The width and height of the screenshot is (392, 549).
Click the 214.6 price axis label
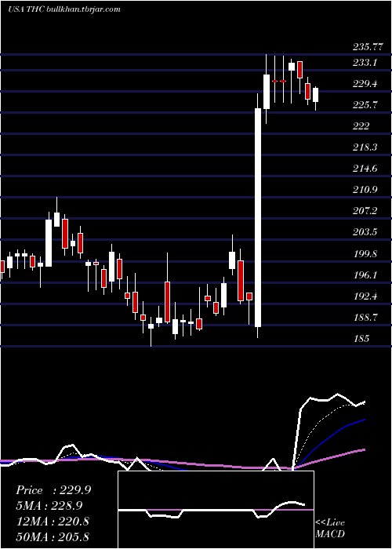(365, 169)
